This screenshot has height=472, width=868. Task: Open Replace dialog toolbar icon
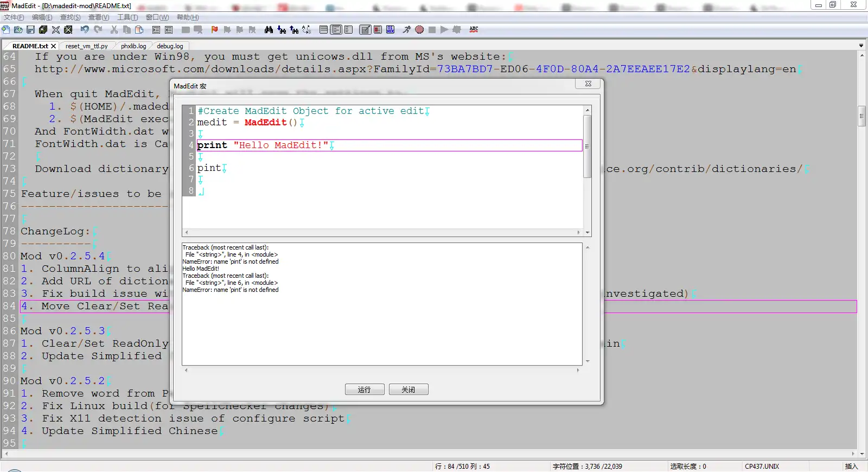[307, 30]
